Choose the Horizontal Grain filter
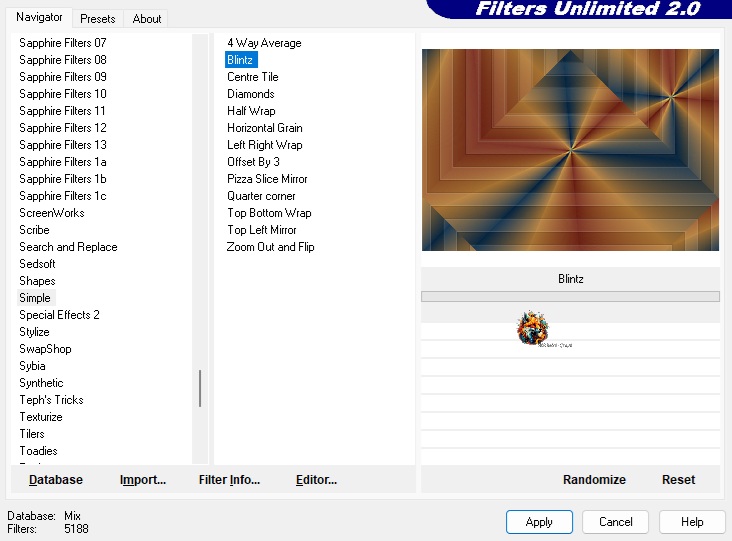Image resolution: width=732 pixels, height=541 pixels. [265, 127]
